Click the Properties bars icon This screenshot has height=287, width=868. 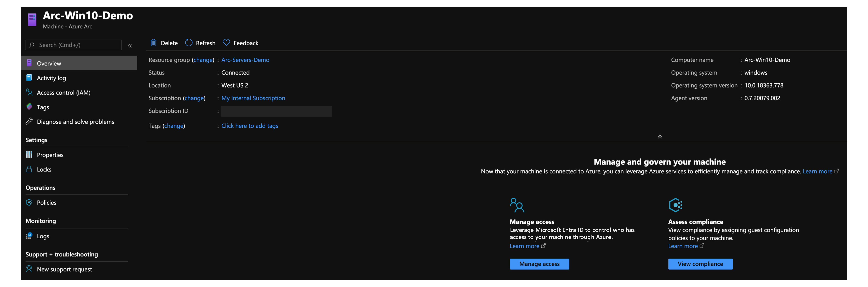(29, 155)
